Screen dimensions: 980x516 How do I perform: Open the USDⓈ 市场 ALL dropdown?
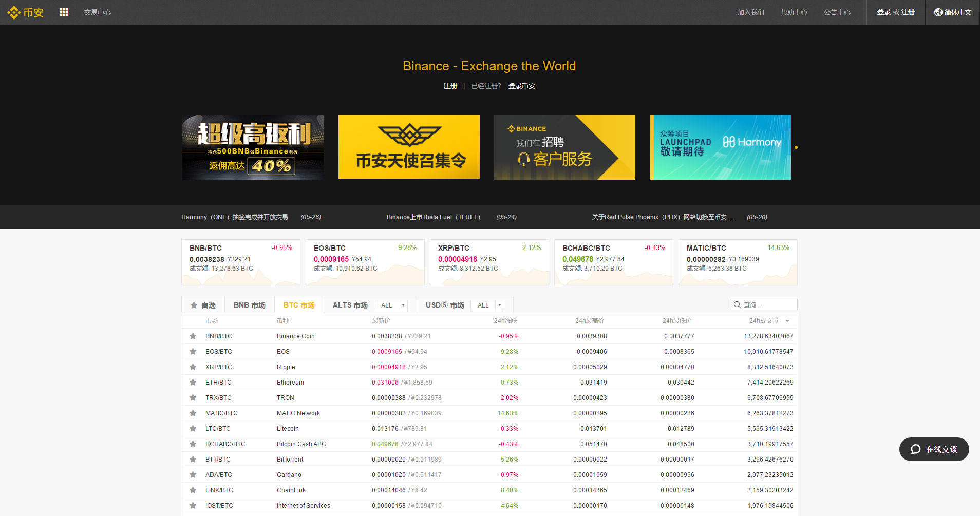tap(487, 305)
